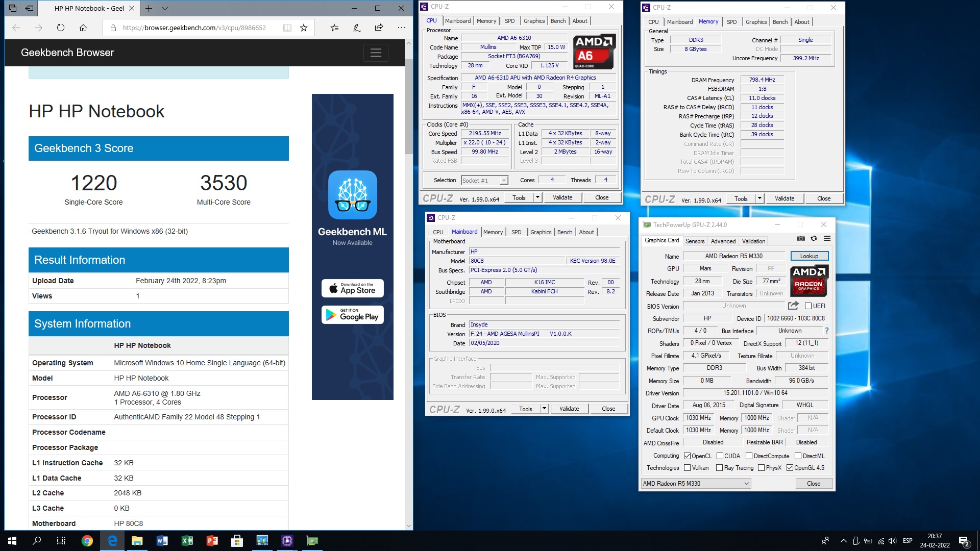
Task: Click Download on the App Store badge
Action: point(353,288)
